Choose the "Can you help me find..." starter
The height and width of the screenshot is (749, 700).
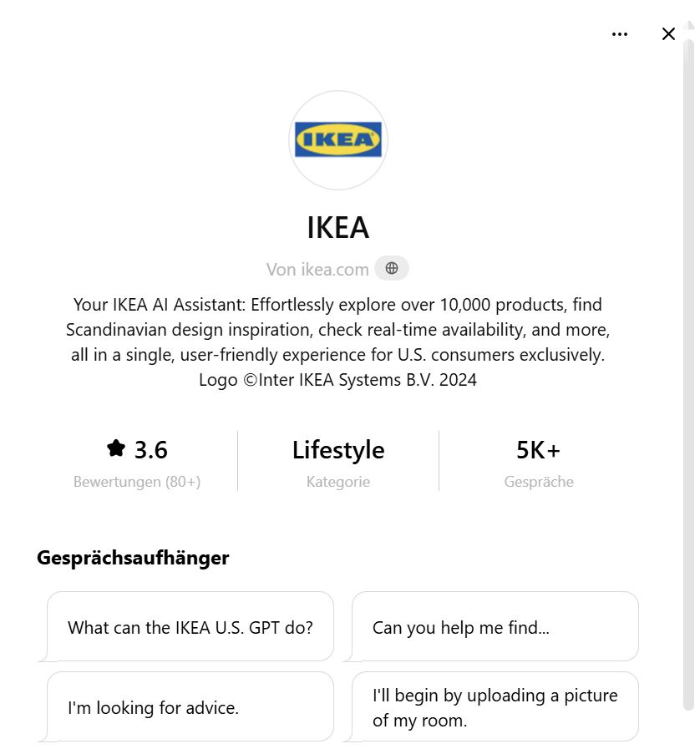[495, 627]
